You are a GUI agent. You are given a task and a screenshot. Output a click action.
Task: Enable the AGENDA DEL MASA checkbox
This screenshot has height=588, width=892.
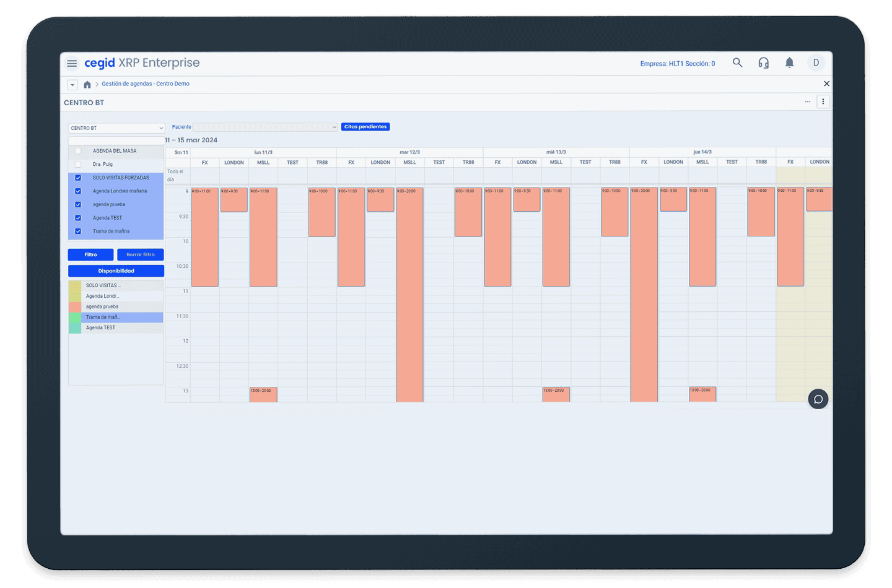pos(78,151)
